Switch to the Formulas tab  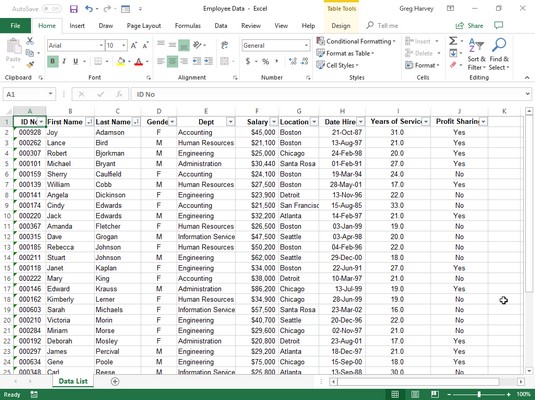click(x=188, y=26)
